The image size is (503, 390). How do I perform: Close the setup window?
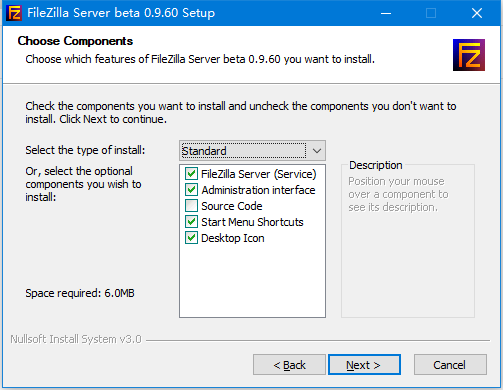pyautogui.click(x=477, y=13)
